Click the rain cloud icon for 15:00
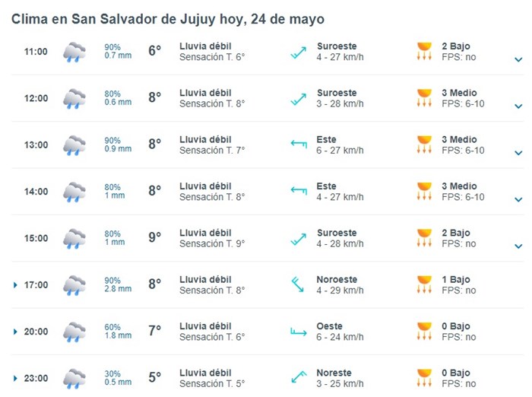532x397 pixels. click(74, 239)
